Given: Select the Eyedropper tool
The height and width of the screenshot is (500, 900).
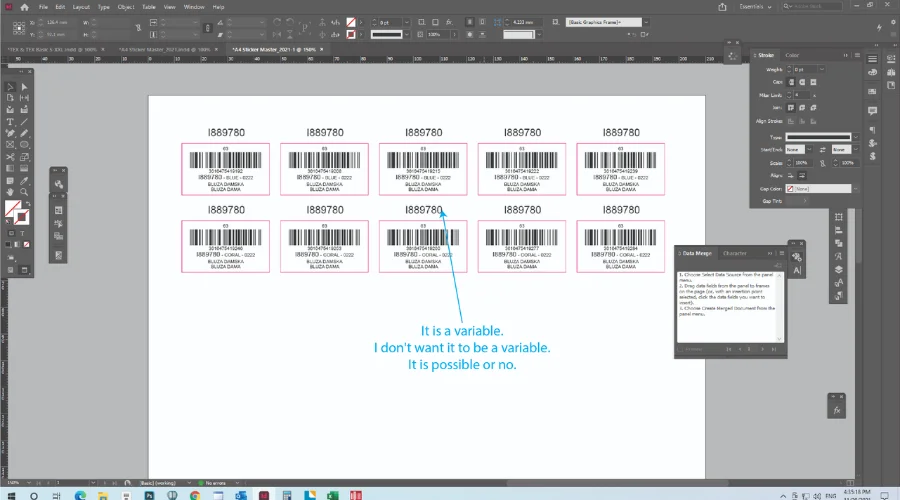Looking at the screenshot, I should click(24, 181).
